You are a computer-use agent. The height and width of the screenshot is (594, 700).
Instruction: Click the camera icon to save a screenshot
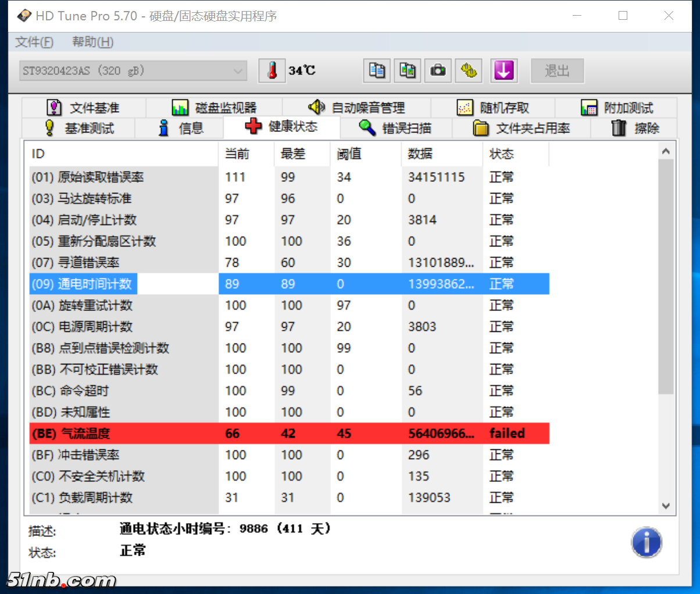[x=438, y=70]
